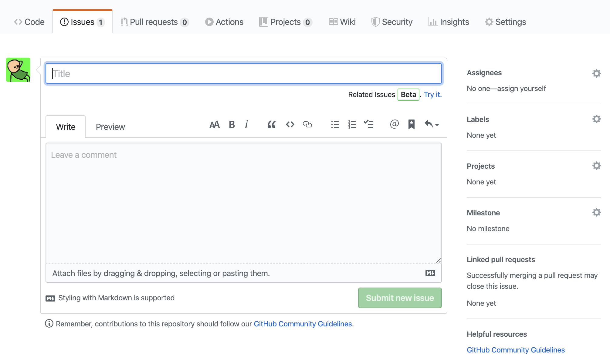Image resolution: width=610 pixels, height=364 pixels.
Task: Click the 'Try it.' link
Action: tap(432, 95)
